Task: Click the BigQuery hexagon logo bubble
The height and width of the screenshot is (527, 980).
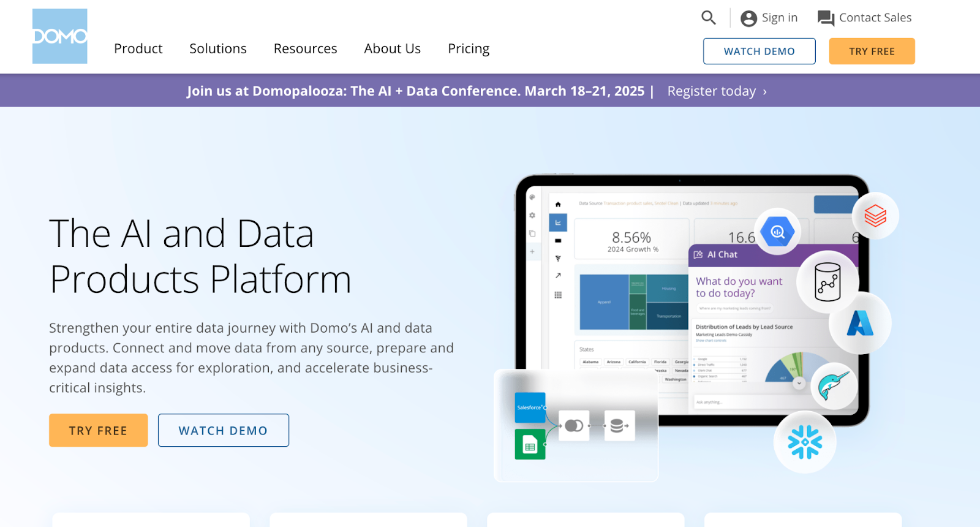Action: 777,232
